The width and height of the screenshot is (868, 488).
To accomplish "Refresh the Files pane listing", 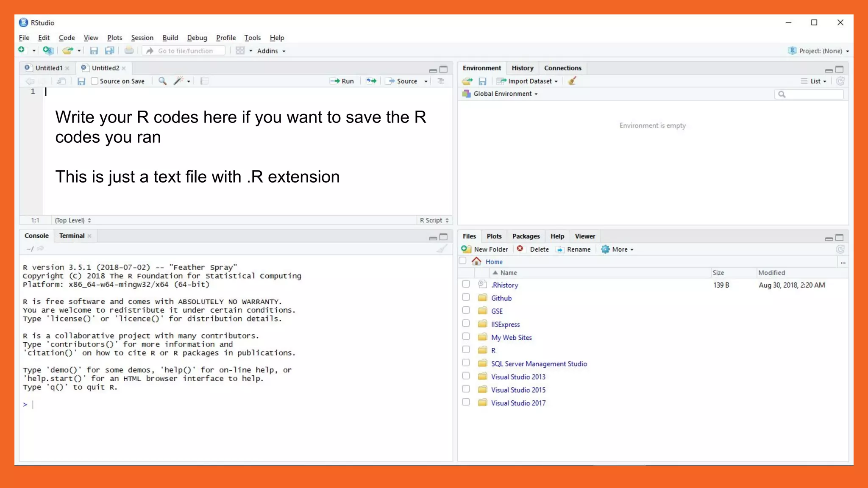I will coord(840,250).
